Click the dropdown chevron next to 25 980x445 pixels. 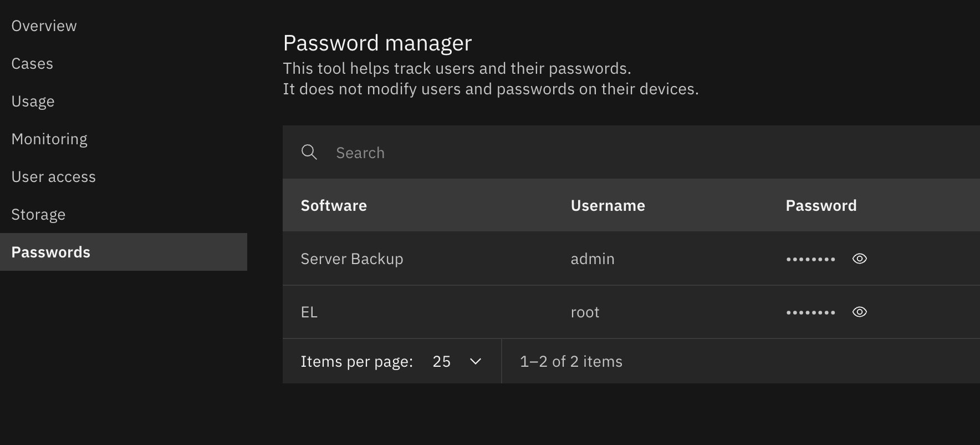tap(475, 361)
